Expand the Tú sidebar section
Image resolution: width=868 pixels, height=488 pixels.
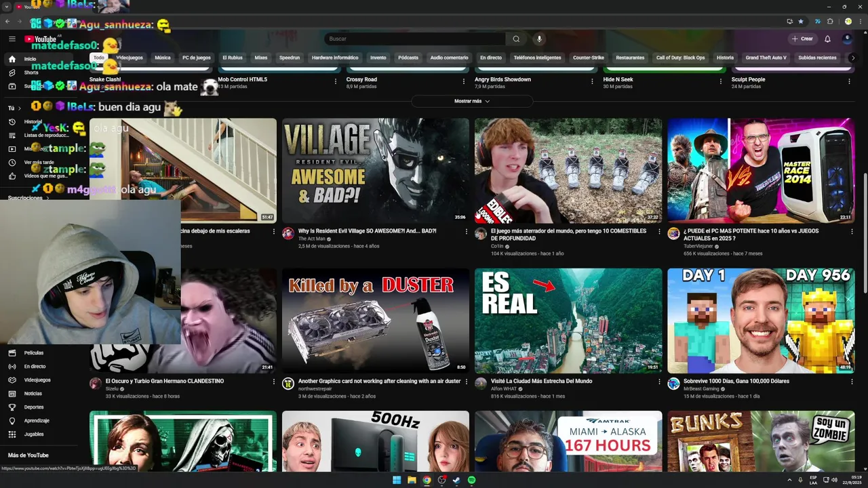tap(14, 108)
